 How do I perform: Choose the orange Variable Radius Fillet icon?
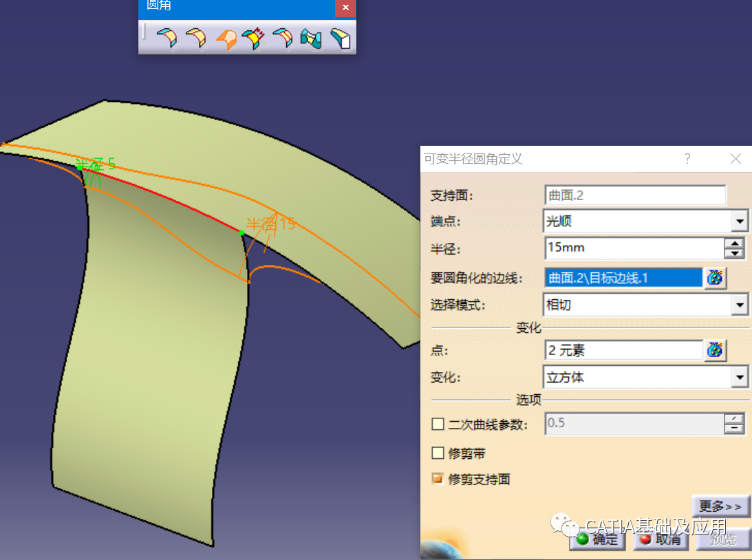(226, 39)
